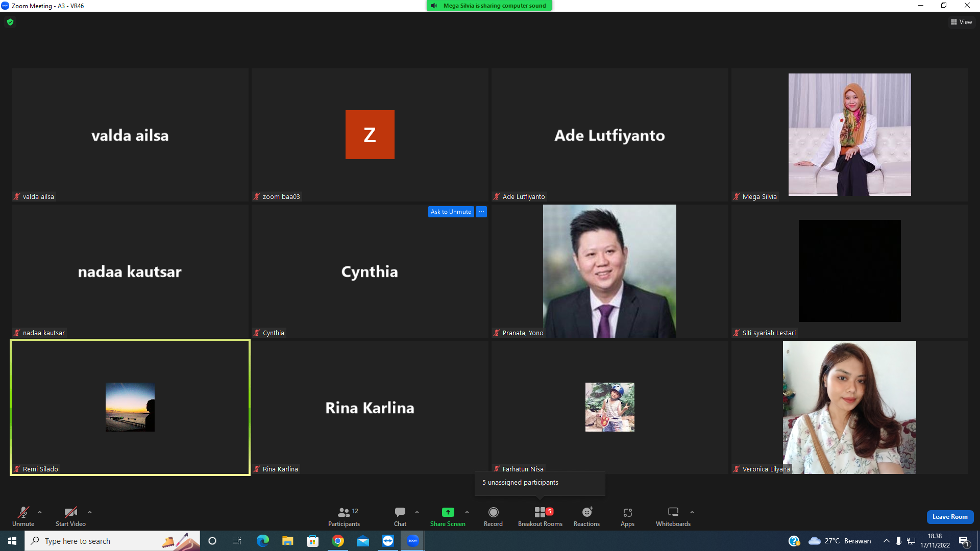
Task: Open Google Chrome from taskbar
Action: pyautogui.click(x=337, y=541)
